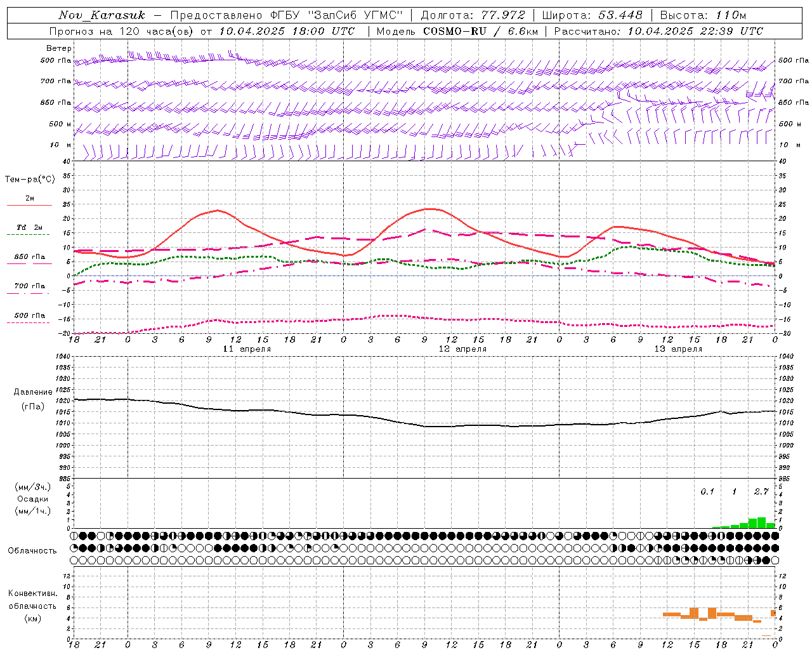Click the Nov_Karasuk station title
This screenshot has height=650, width=812.
click(x=101, y=15)
